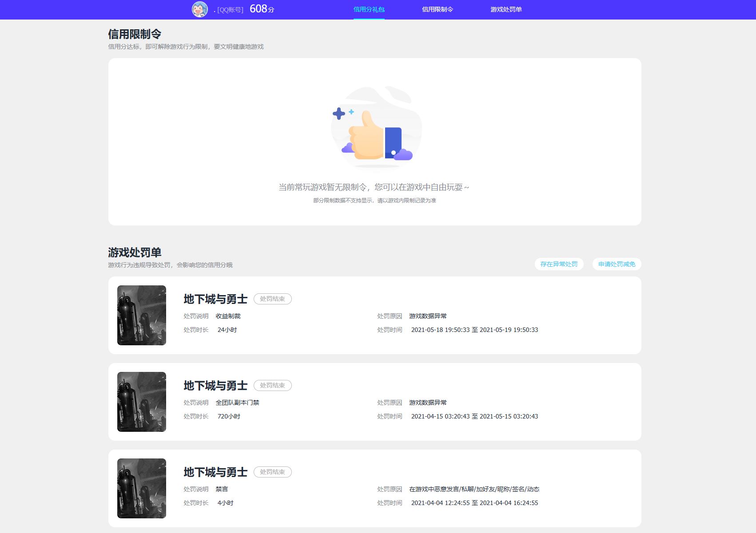Click the 游戏处罚单 section heading
The height and width of the screenshot is (533, 756).
tap(135, 252)
